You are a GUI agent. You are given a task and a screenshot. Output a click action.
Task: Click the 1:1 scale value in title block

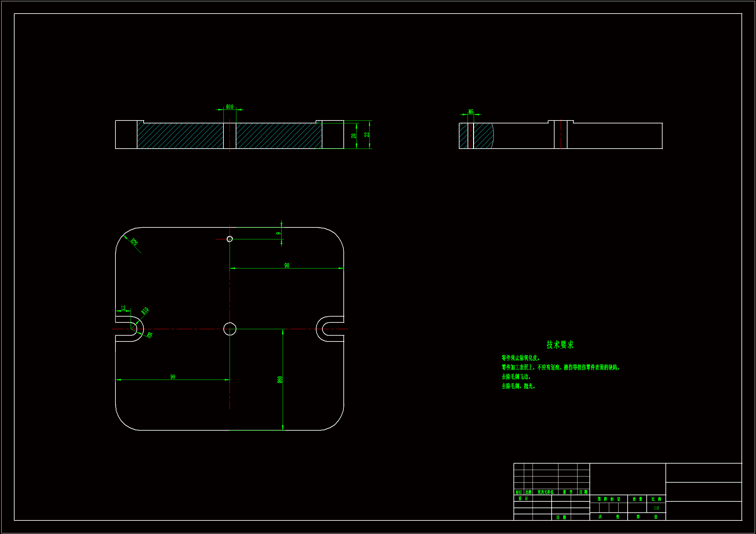656,508
